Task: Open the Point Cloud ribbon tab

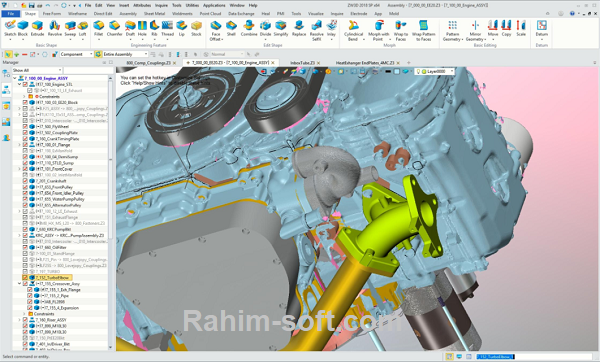Action: [x=210, y=13]
